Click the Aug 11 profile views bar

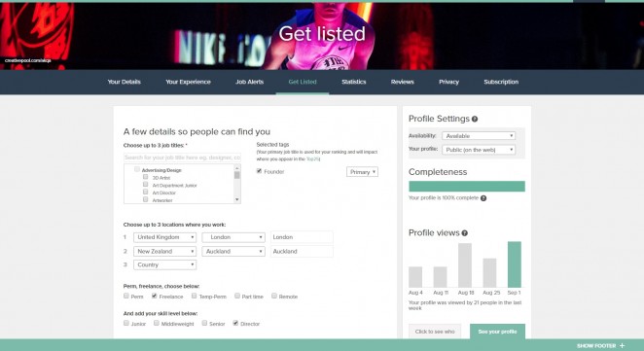click(441, 277)
